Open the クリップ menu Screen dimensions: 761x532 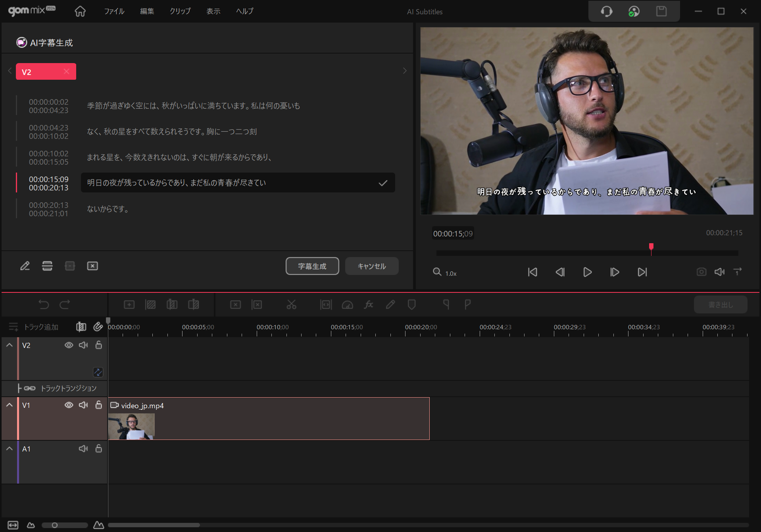click(x=180, y=12)
